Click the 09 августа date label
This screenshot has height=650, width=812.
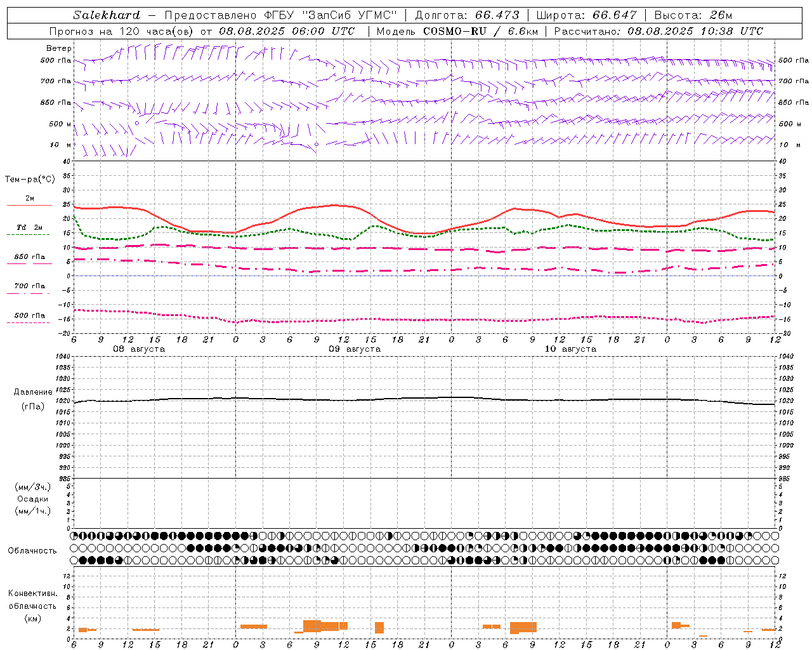(x=355, y=349)
